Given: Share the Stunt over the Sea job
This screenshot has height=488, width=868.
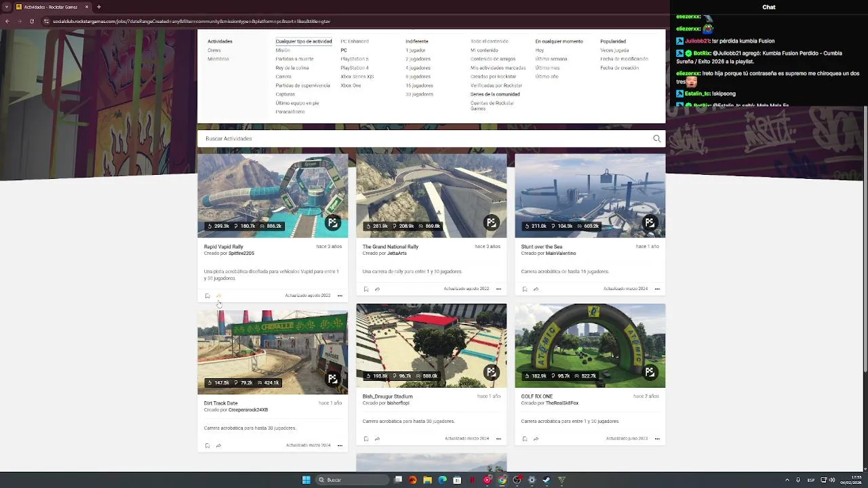Looking at the screenshot, I should (536, 289).
